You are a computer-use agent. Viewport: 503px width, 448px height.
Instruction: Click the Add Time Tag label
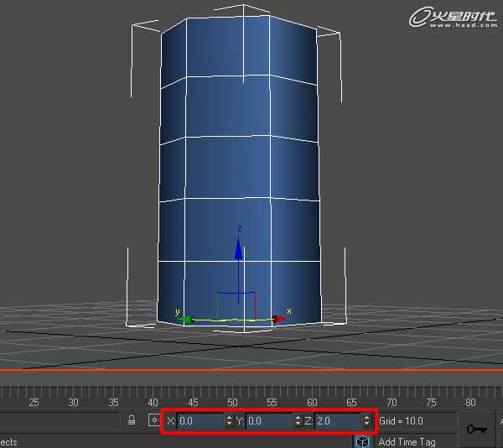pyautogui.click(x=407, y=442)
